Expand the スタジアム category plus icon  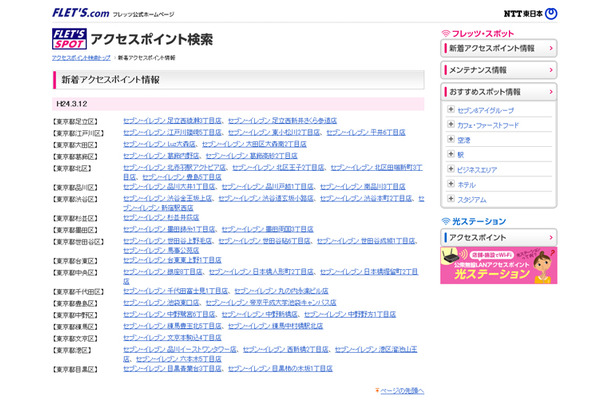pos(451,198)
